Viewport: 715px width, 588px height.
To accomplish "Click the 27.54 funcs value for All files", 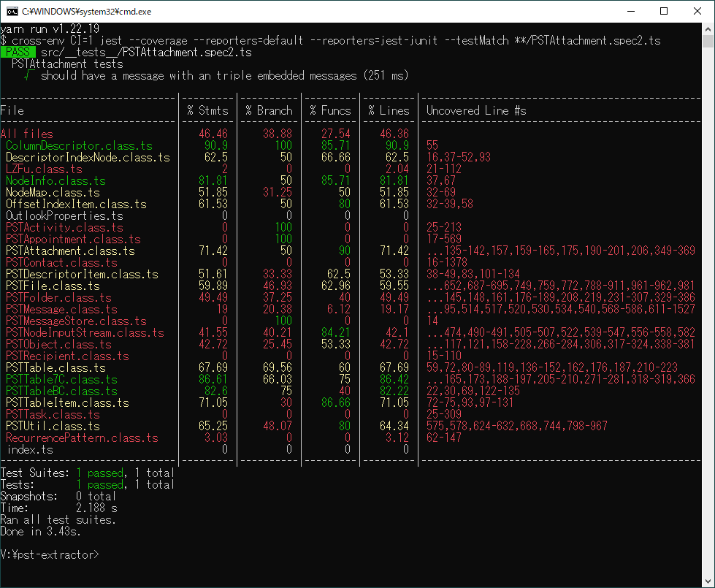I will pos(336,134).
